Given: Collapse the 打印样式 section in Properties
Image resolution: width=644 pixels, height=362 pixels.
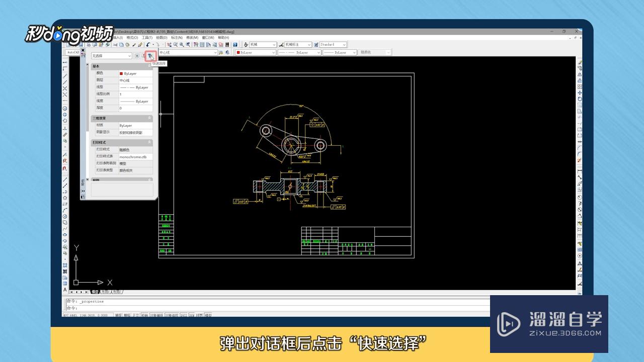Looking at the screenshot, I should click(149, 142).
